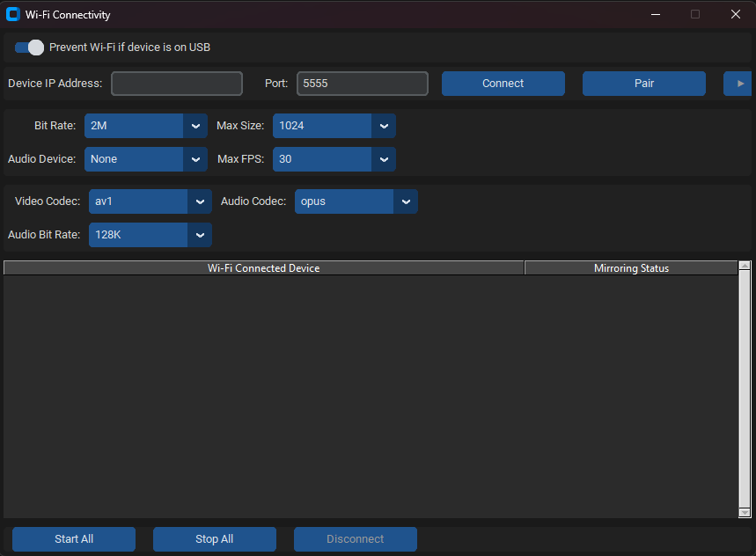
Task: Click the Wi-Fi Connectivity app icon in title bar
Action: pos(13,14)
